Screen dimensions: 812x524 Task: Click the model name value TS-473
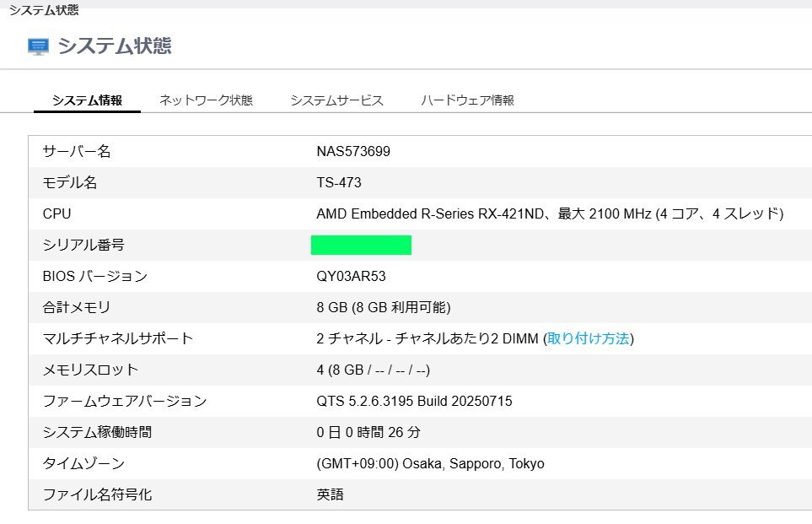pos(339,182)
